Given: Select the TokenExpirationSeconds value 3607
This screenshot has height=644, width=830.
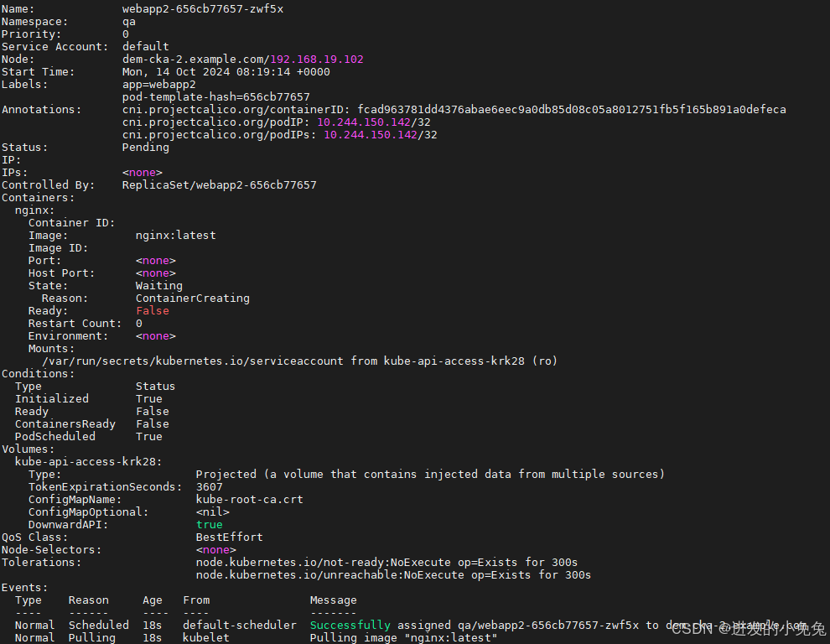Looking at the screenshot, I should tap(209, 486).
